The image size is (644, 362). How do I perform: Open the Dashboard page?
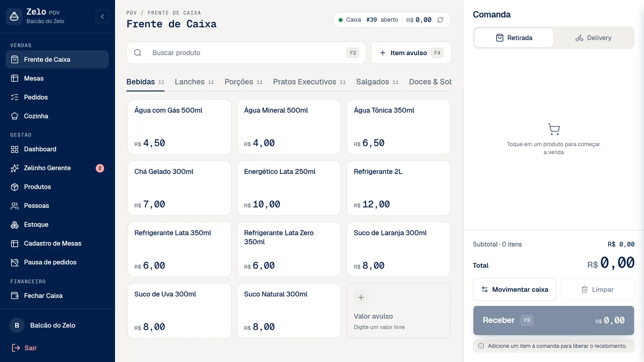coord(57,149)
